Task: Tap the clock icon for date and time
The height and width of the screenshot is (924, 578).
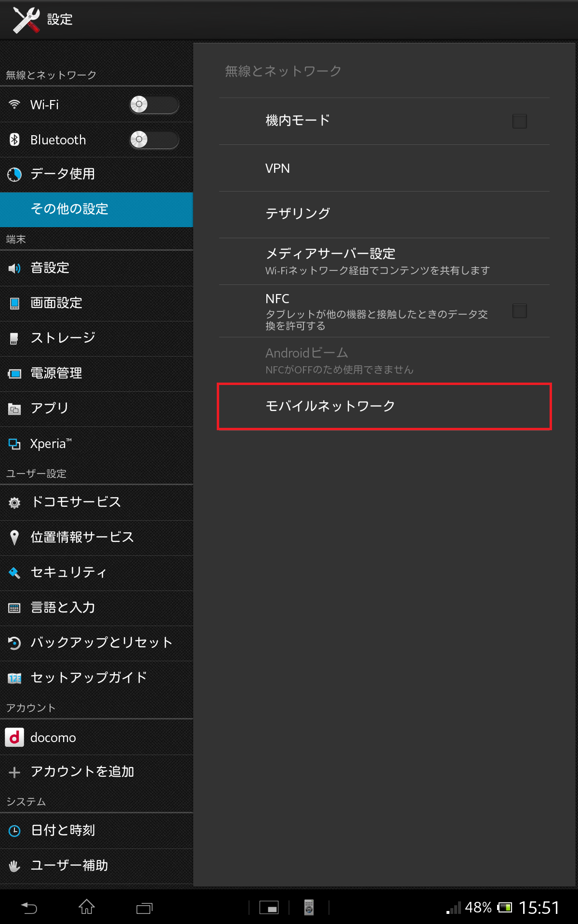Action: coord(14,831)
